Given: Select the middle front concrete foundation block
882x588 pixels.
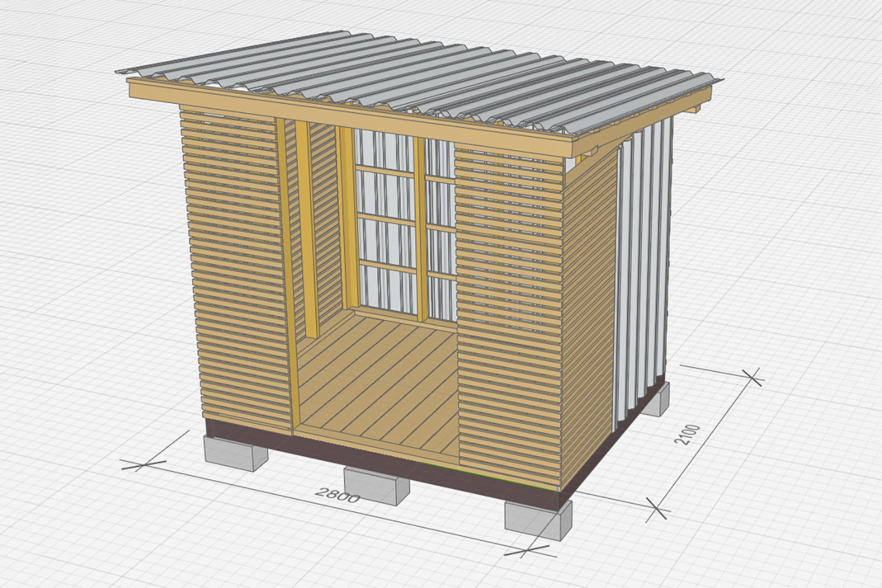Looking at the screenshot, I should point(376,485).
